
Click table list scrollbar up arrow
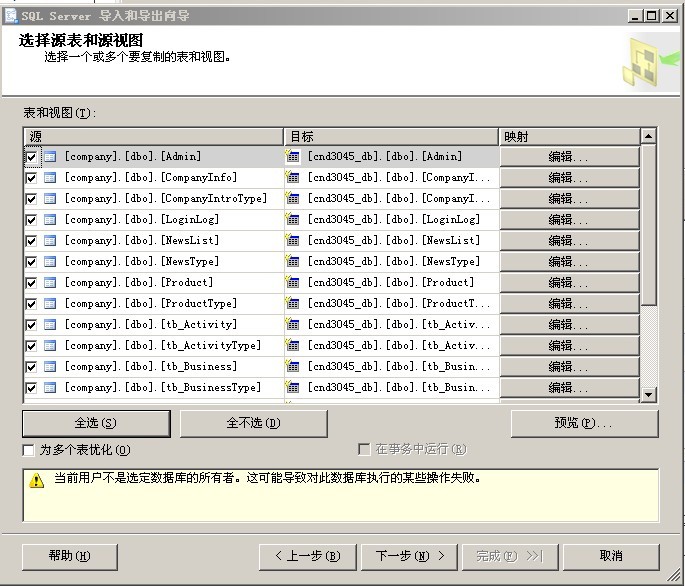tap(648, 136)
